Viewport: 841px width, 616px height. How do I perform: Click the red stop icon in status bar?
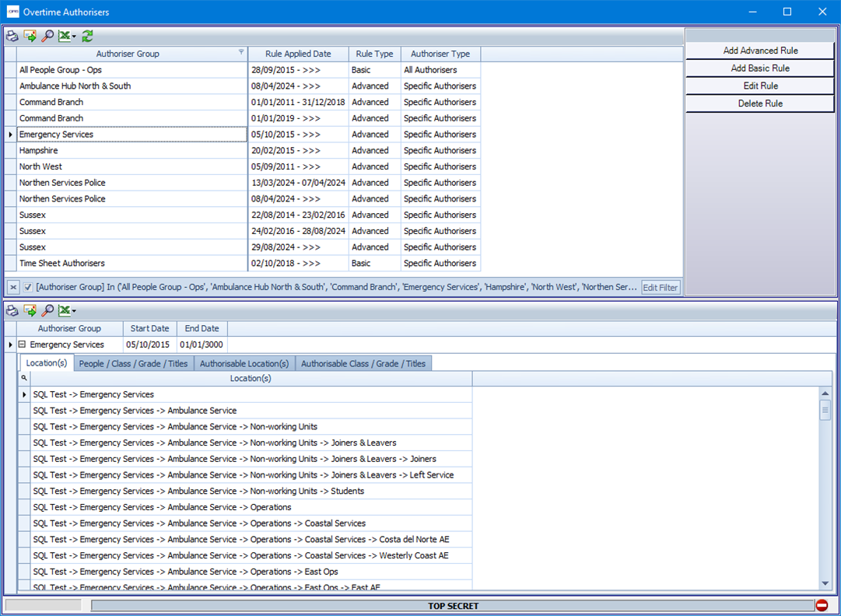coord(822,605)
